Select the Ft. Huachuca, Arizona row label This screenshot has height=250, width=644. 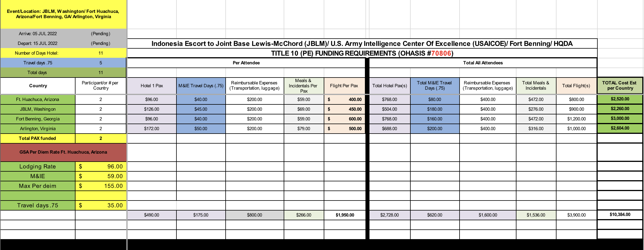(37, 100)
